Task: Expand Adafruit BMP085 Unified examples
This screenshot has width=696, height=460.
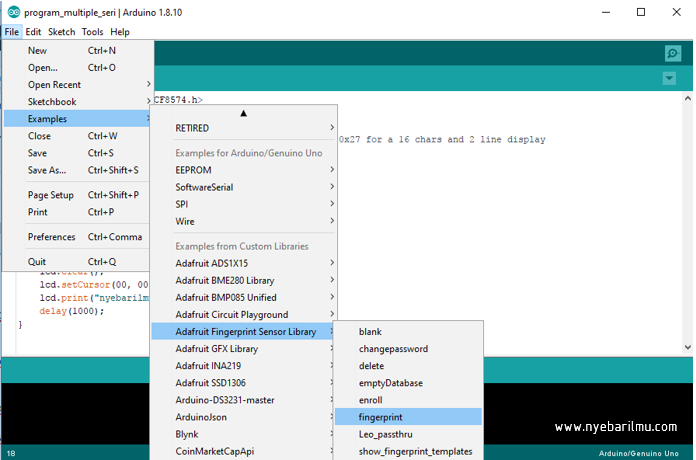Action: 243,297
